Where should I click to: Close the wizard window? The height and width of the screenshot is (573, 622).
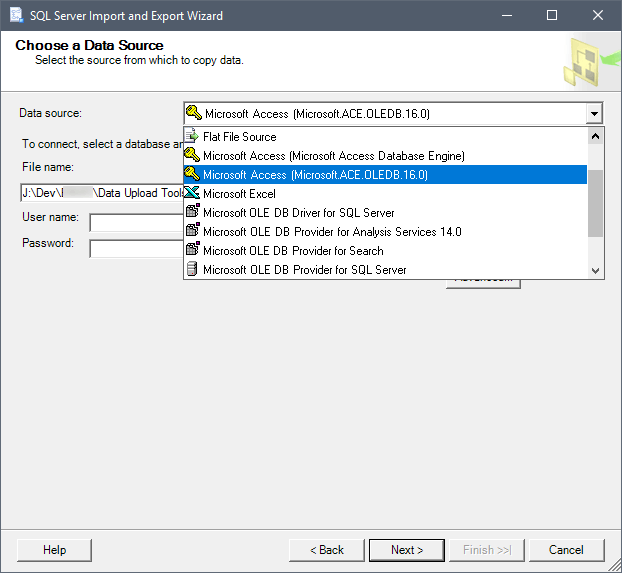597,15
